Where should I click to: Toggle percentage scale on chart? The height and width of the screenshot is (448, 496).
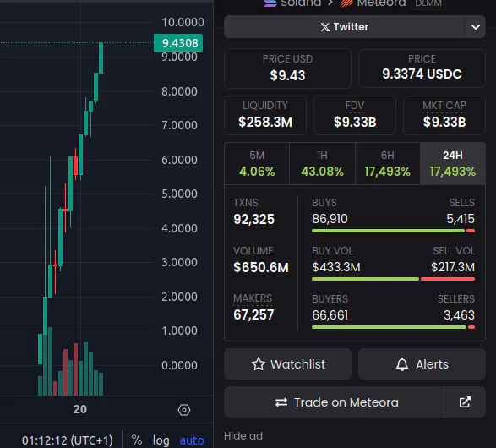click(137, 440)
